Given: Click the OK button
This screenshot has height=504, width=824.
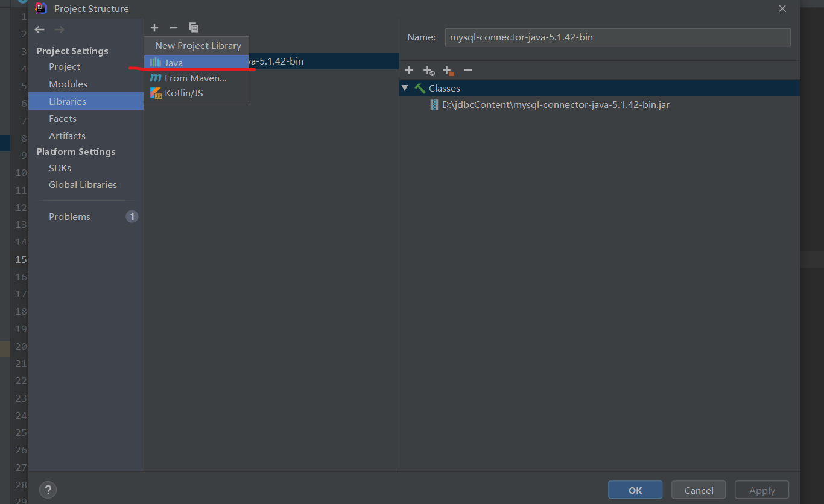Looking at the screenshot, I should point(635,490).
